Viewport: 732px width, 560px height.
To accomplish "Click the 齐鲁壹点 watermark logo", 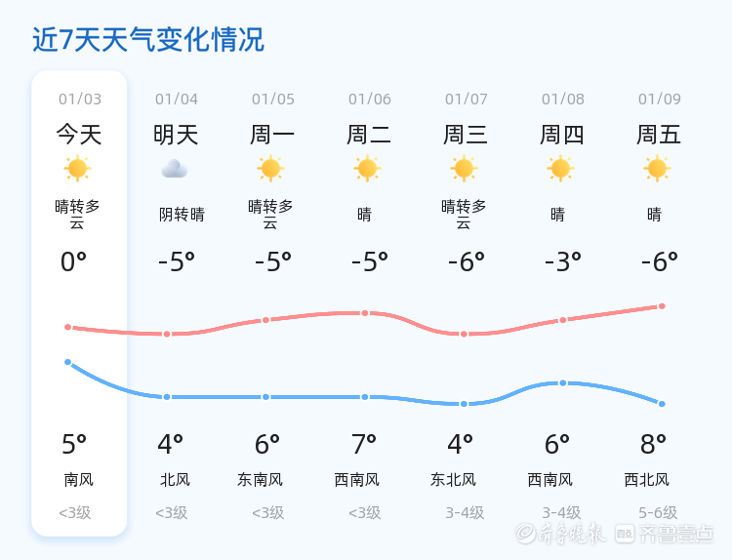I will (676, 534).
